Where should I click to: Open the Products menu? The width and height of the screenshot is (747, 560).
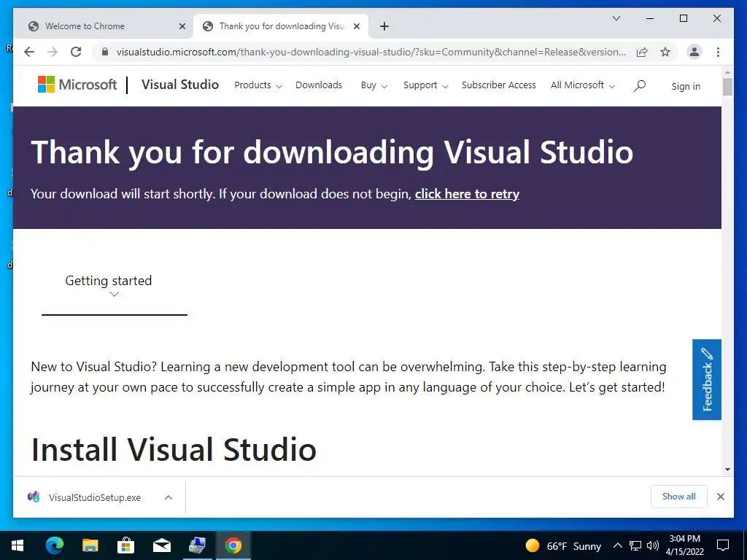tap(258, 85)
